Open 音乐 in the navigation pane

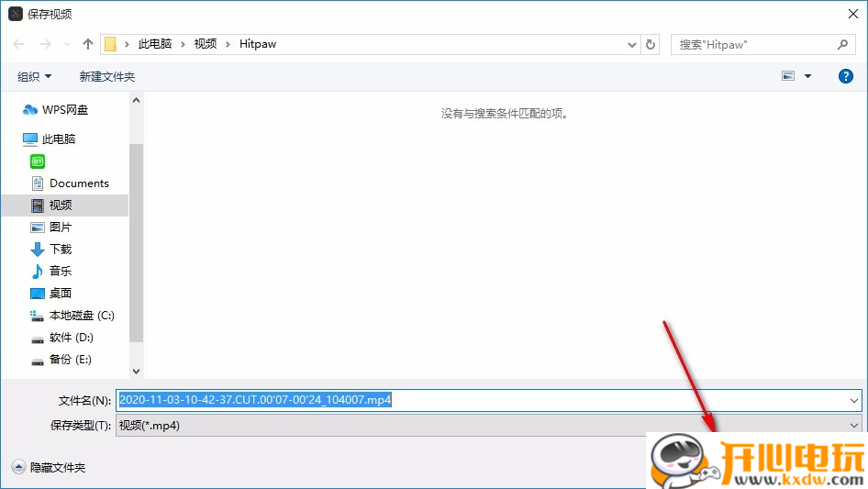61,271
